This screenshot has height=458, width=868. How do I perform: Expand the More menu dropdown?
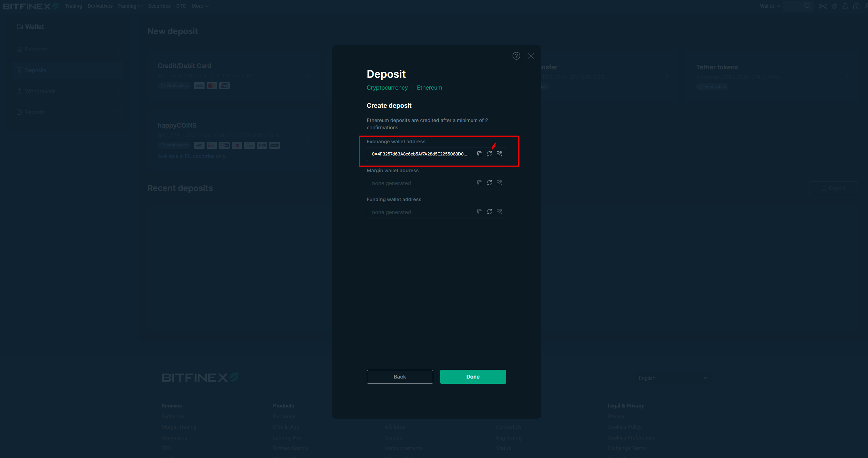pos(200,6)
